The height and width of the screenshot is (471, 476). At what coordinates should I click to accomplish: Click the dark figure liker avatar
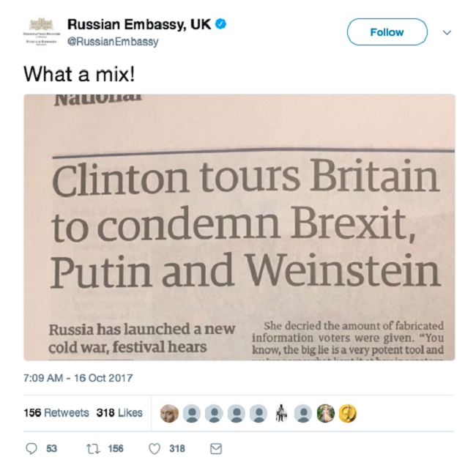coord(280,413)
